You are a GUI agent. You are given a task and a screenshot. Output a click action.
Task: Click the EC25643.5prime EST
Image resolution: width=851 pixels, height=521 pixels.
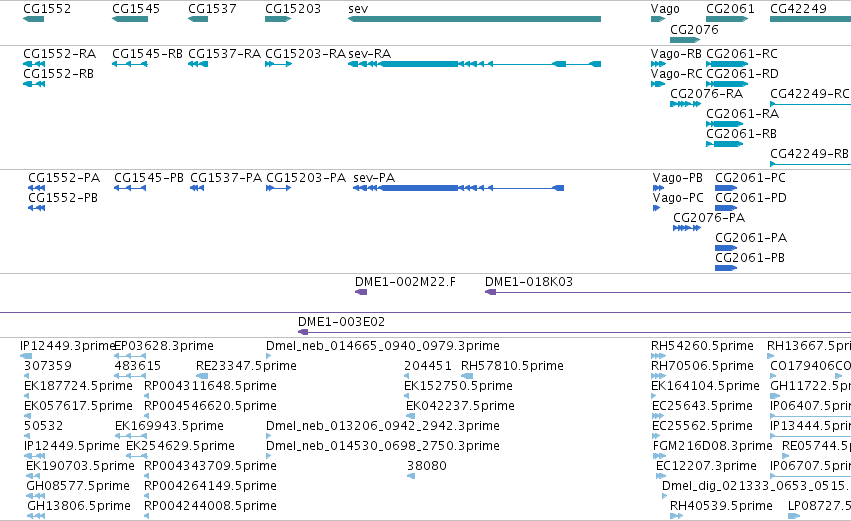click(658, 416)
